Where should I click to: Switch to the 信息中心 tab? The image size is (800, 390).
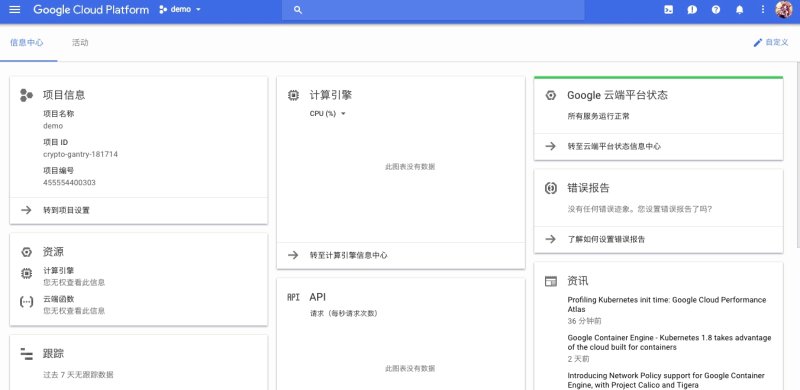click(27, 43)
